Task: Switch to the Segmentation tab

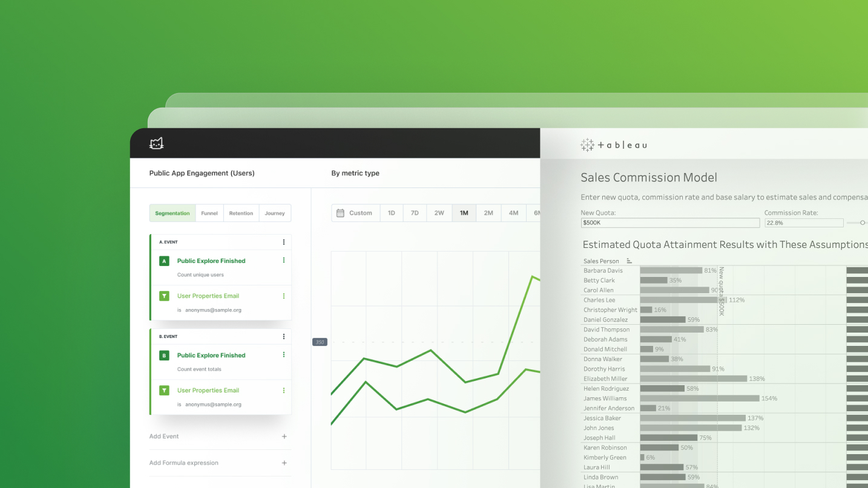Action: point(172,213)
